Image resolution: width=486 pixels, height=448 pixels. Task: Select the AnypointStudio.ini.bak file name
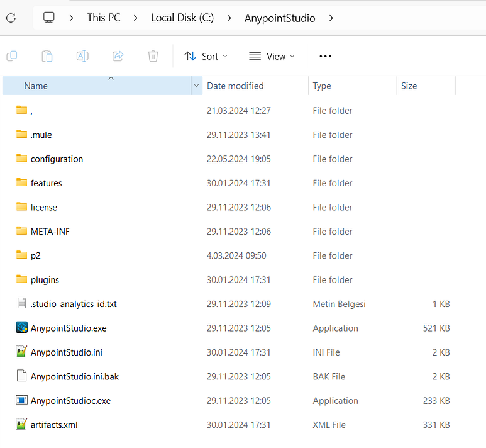point(74,377)
